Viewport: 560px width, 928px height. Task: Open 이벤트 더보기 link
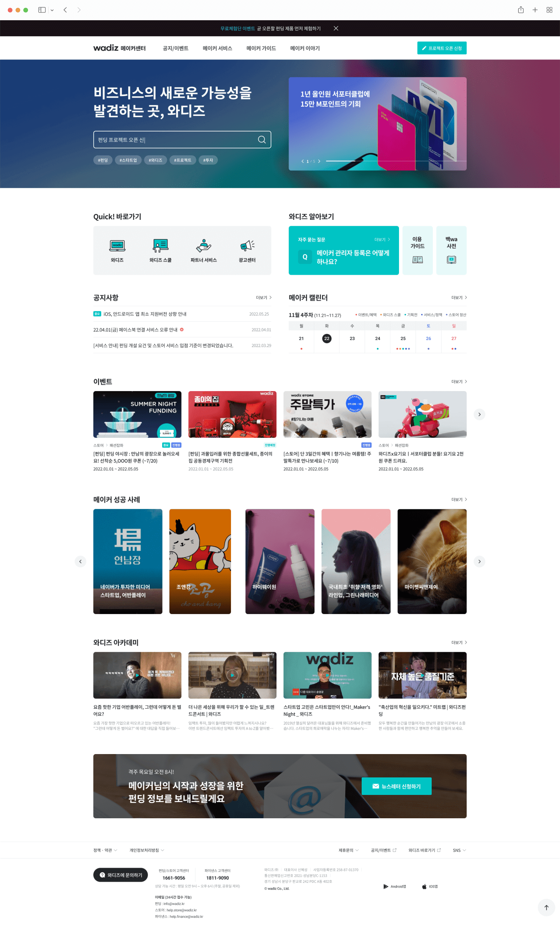[459, 382]
